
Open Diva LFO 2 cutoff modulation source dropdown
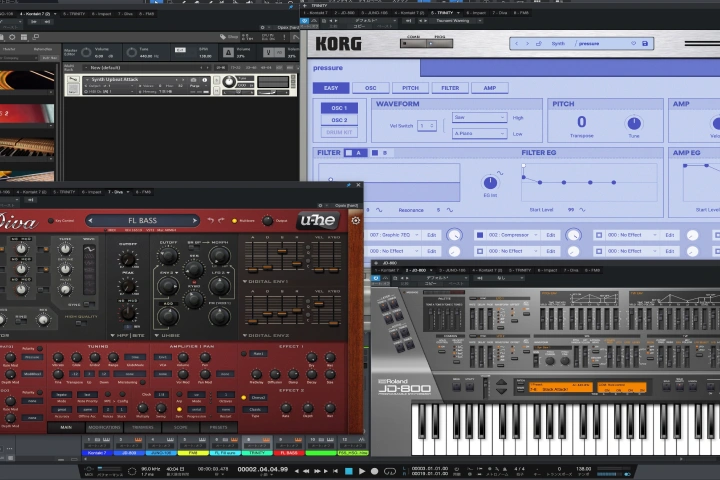(x=220, y=273)
